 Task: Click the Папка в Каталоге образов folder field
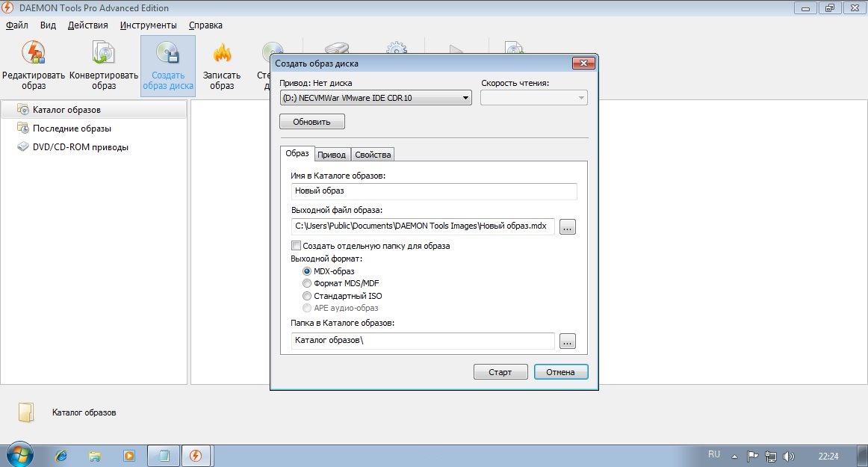pyautogui.click(x=423, y=341)
